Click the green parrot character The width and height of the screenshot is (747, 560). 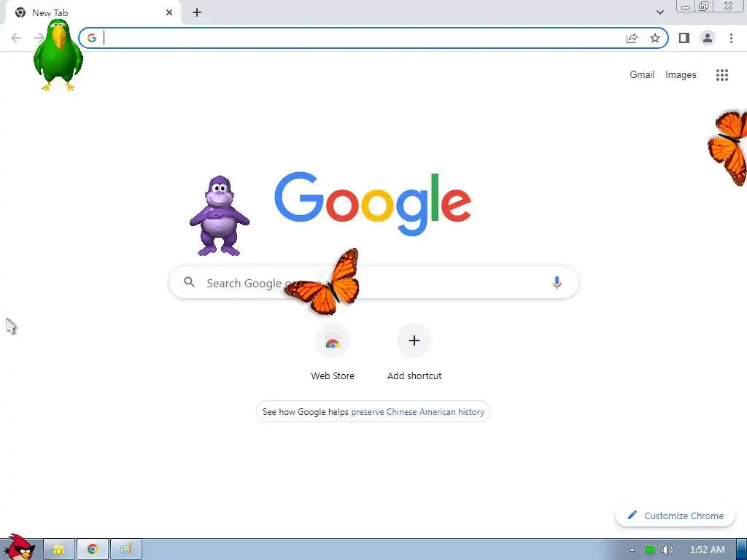point(58,55)
